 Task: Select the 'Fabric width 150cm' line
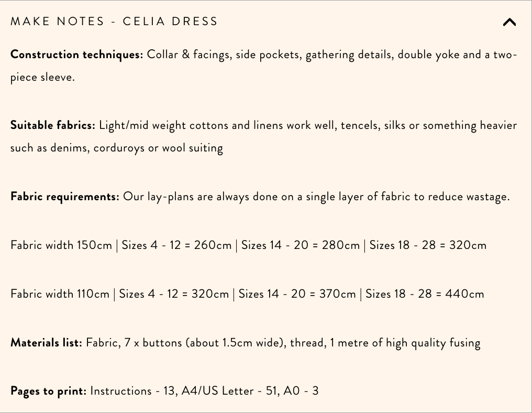pyautogui.click(x=61, y=245)
